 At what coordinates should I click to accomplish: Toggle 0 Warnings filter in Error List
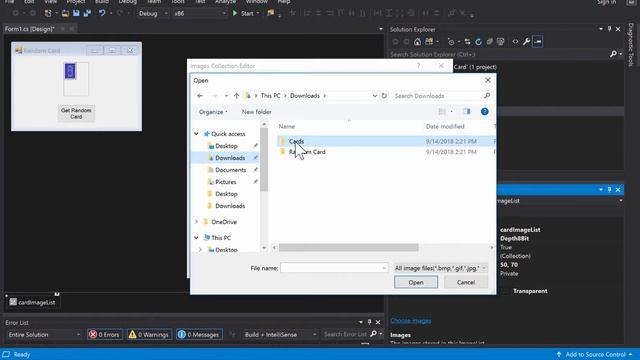coord(149,335)
